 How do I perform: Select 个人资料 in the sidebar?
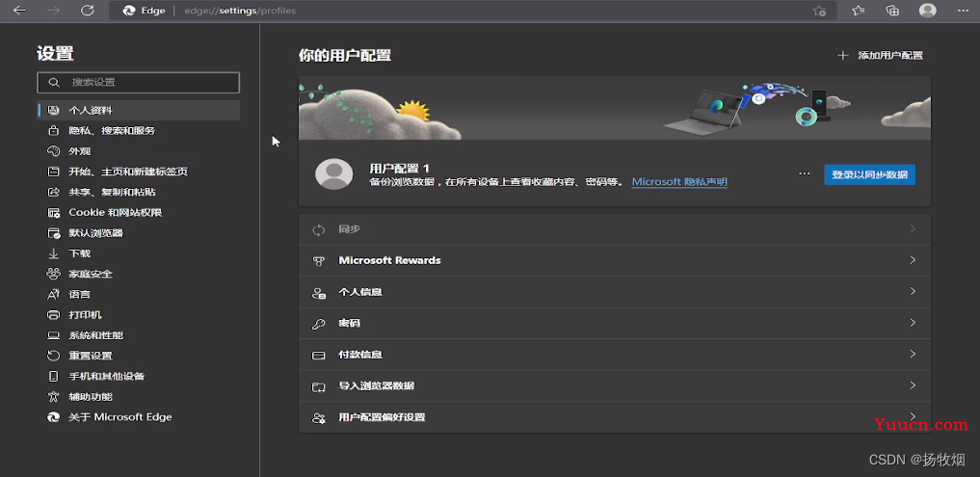point(138,110)
